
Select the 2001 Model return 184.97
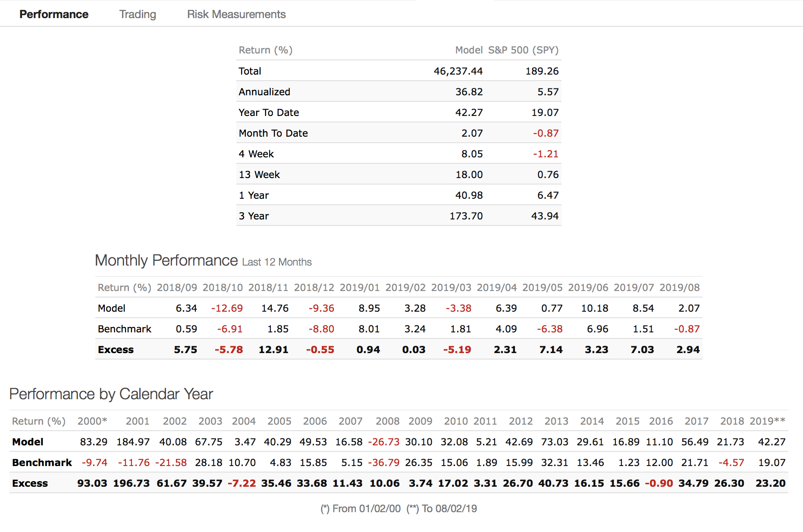tap(133, 442)
